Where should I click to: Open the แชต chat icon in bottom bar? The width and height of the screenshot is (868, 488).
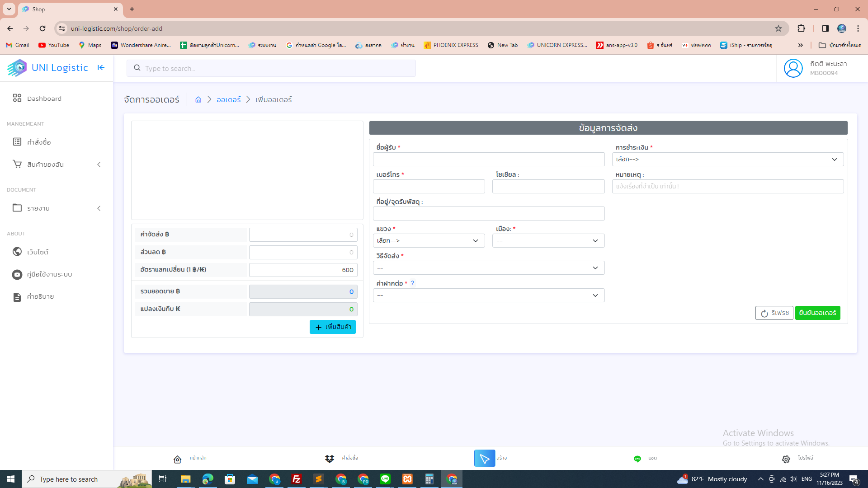[637, 459]
